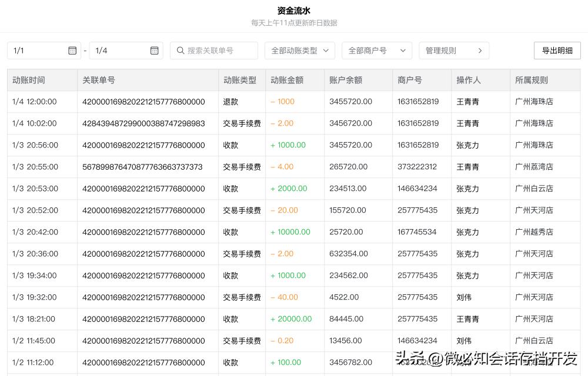Click the dropdown arrow on 全部动账类型
The image size is (588, 376).
(326, 51)
